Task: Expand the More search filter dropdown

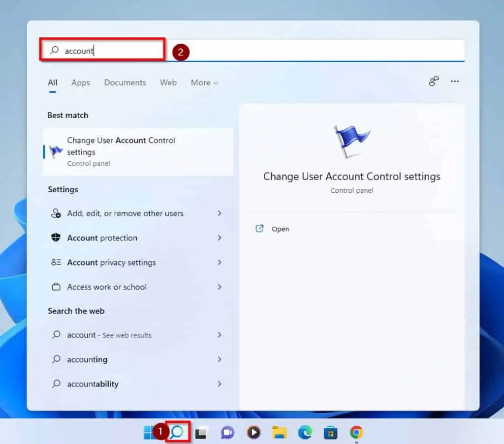Action: pyautogui.click(x=204, y=83)
